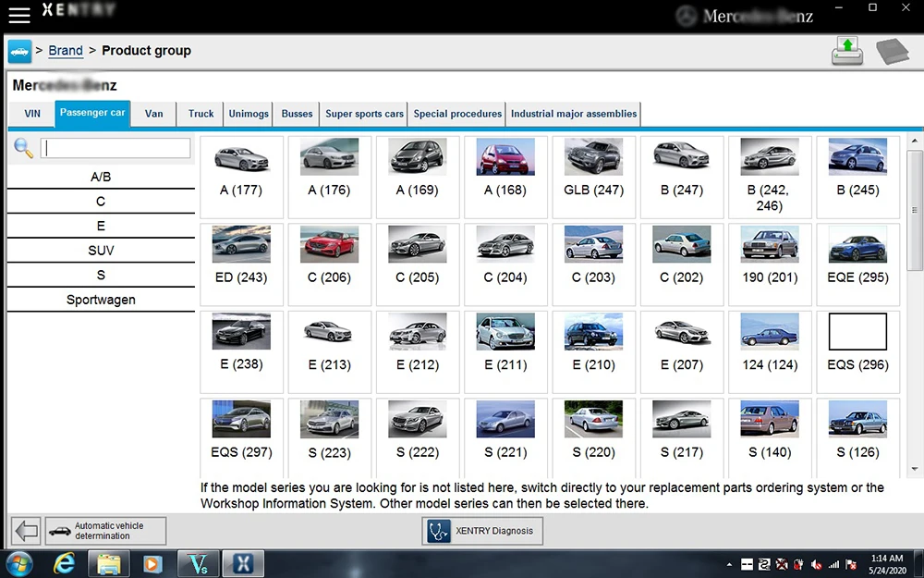Select the C (204) model series
This screenshot has height=578, width=924.
point(505,264)
